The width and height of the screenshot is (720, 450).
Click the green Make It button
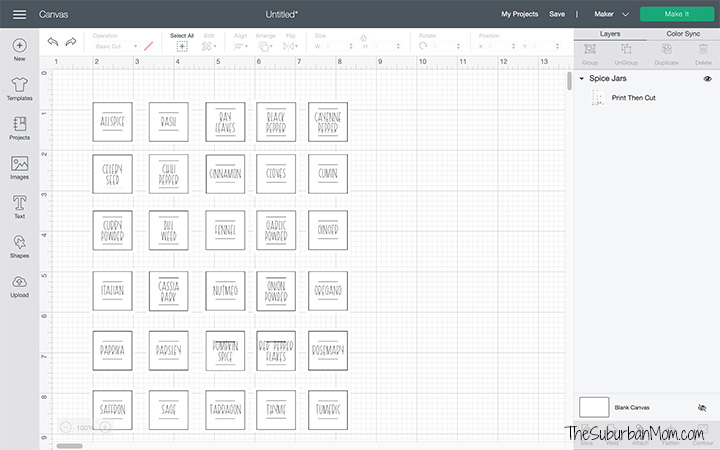(677, 14)
